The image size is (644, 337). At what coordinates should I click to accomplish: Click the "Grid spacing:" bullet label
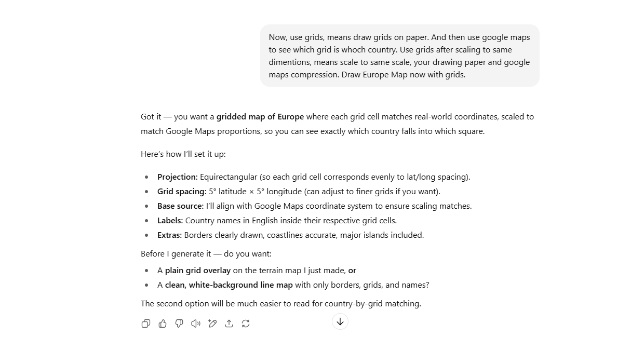tap(182, 192)
